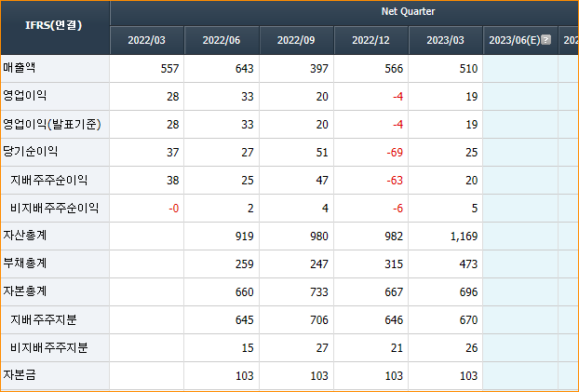
Task: Click 지배주주순이익 value 47
Action: click(x=322, y=181)
